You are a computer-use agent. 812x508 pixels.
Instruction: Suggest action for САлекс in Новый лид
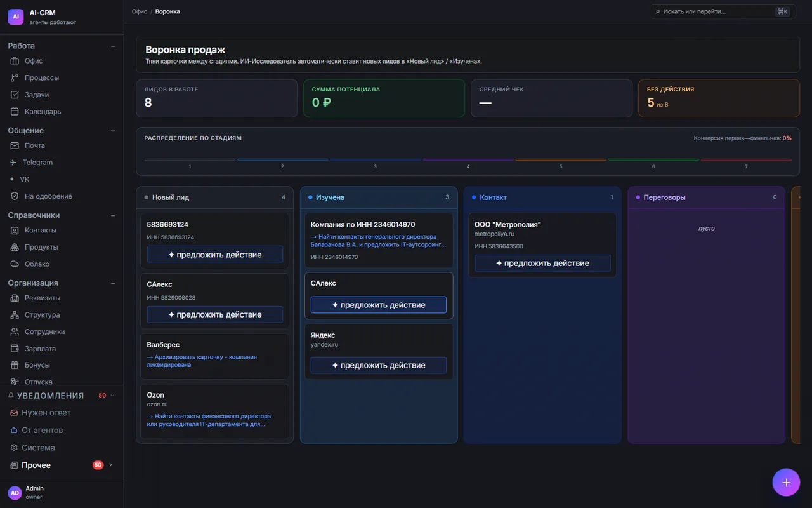[x=215, y=314]
